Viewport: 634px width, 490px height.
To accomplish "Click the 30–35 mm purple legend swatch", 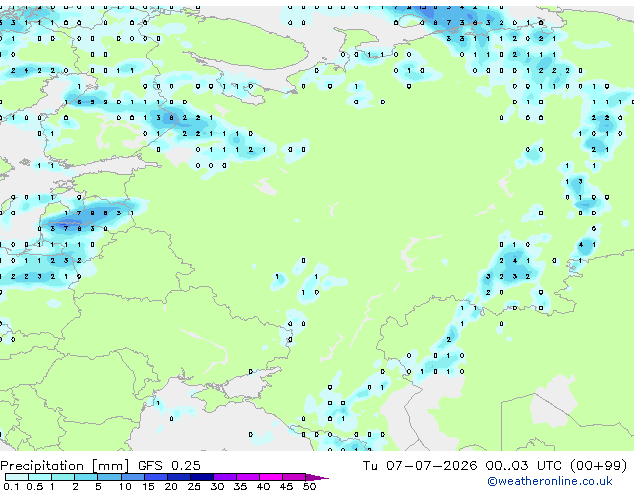I will click(x=224, y=477).
